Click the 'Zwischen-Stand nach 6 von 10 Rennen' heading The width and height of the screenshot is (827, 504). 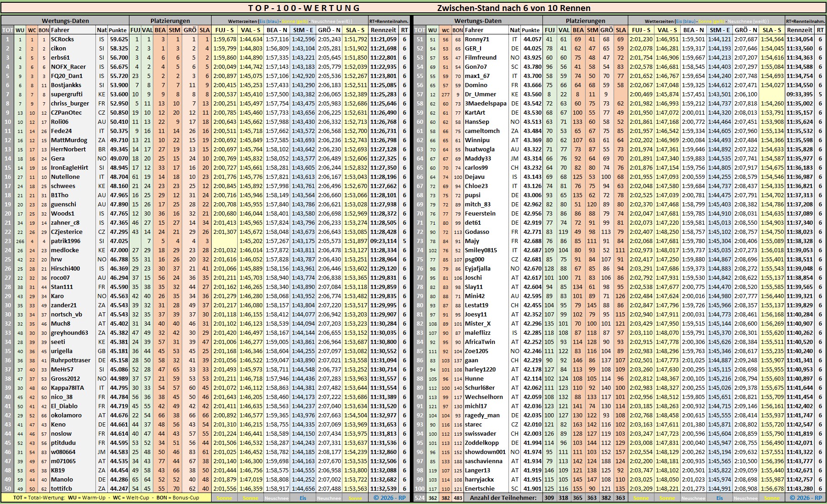(x=514, y=8)
